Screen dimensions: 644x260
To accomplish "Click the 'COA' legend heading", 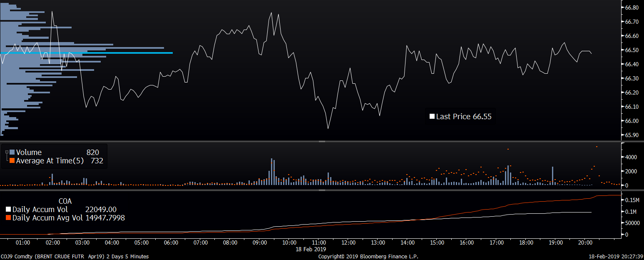I will 65,202.
